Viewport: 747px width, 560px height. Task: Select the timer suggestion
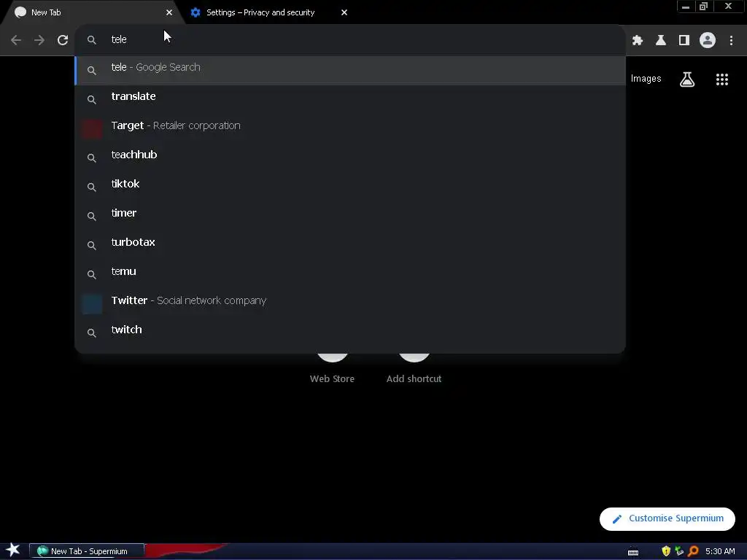pyautogui.click(x=350, y=216)
